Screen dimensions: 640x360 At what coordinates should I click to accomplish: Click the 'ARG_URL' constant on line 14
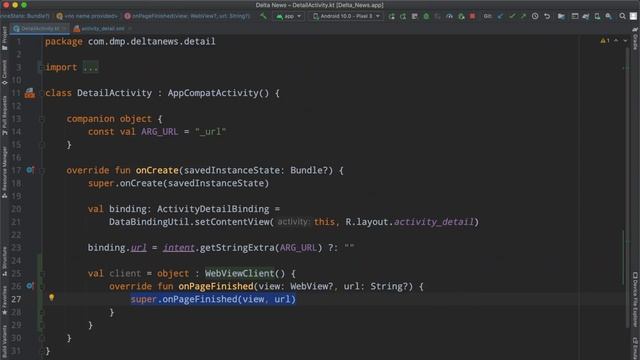pyautogui.click(x=160, y=132)
